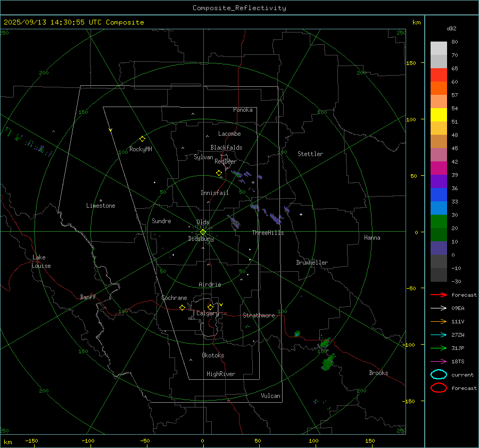
Task: Click the Innisfail city label
Action: click(x=214, y=193)
